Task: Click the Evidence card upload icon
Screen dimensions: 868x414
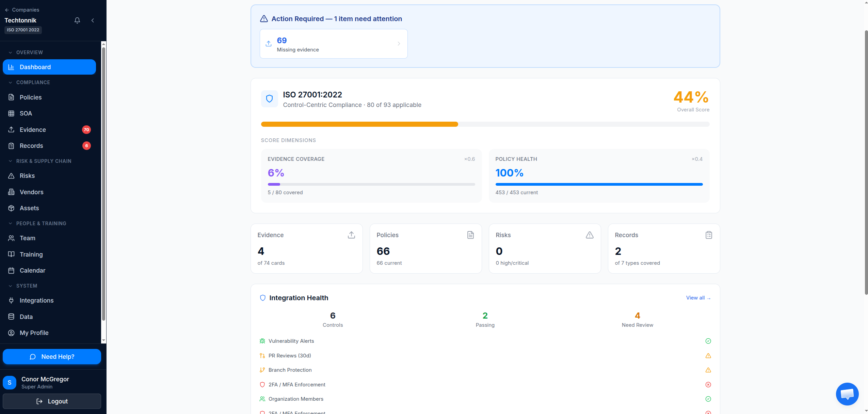Action: (351, 235)
